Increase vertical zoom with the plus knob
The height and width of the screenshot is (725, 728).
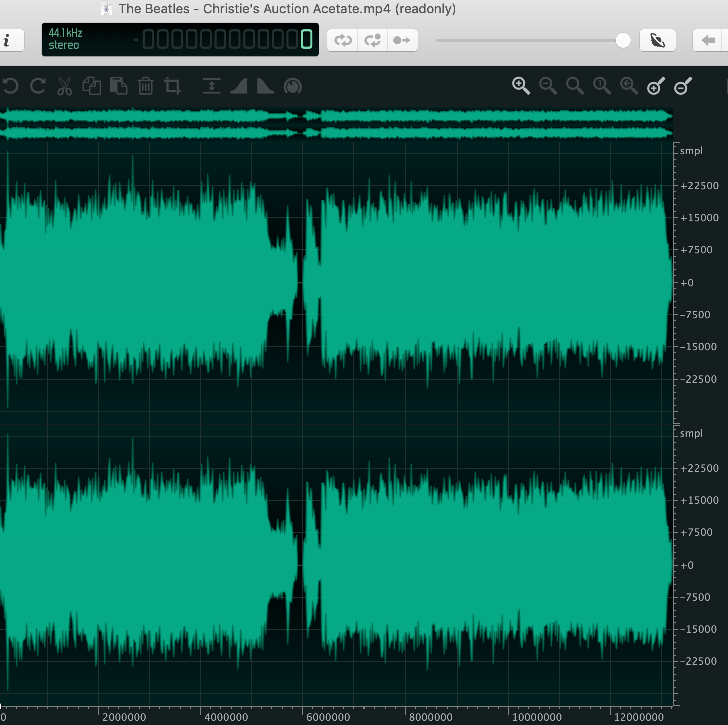656,86
